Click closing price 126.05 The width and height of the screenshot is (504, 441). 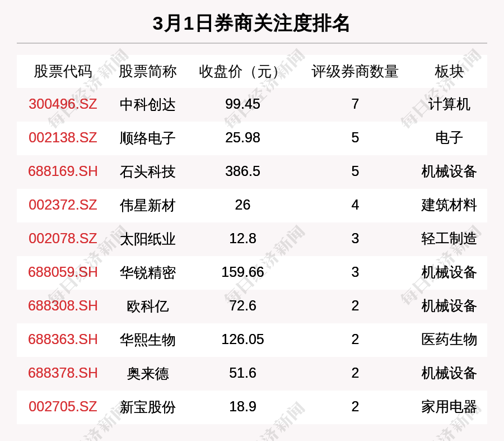[x=242, y=340]
